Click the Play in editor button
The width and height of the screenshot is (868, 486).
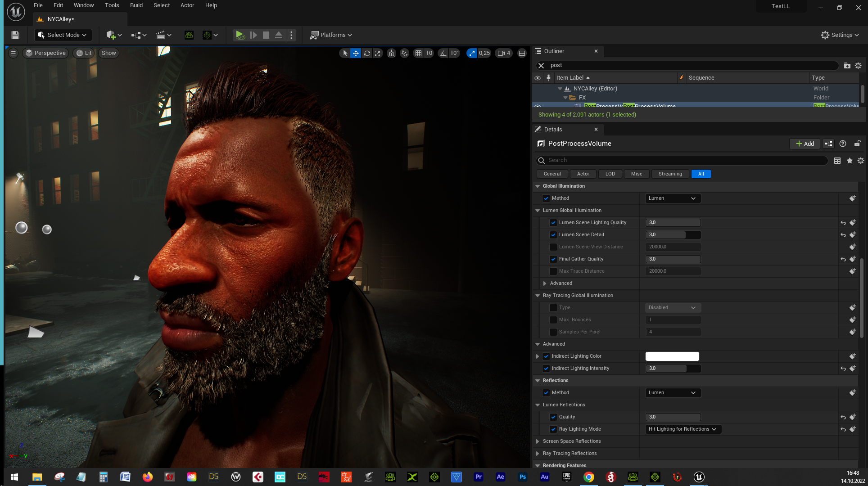pyautogui.click(x=240, y=35)
